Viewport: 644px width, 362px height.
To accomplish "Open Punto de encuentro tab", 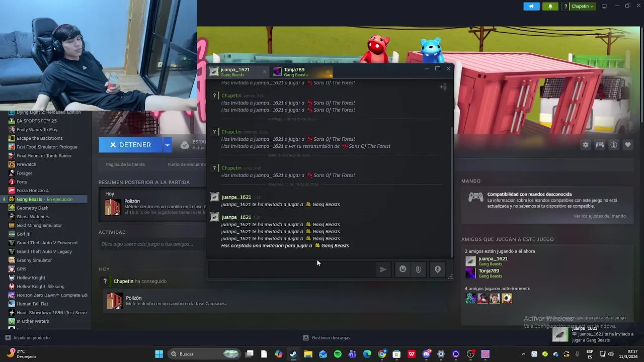I will click(187, 164).
